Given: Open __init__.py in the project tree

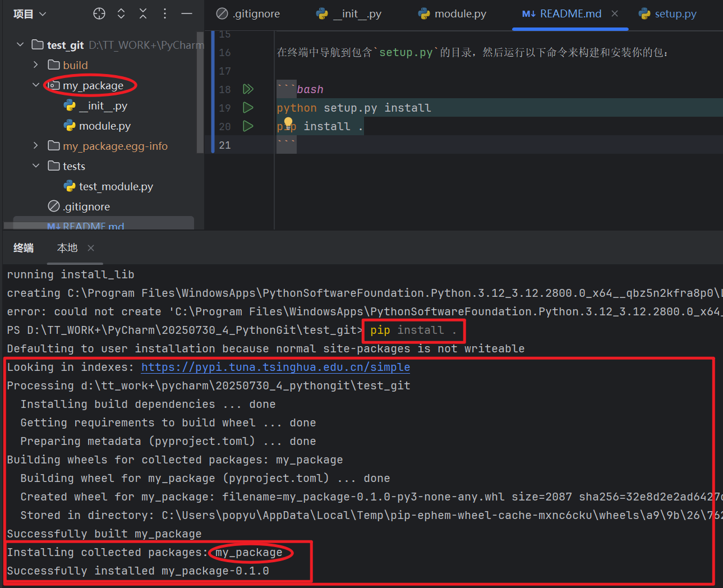Looking at the screenshot, I should (x=103, y=105).
